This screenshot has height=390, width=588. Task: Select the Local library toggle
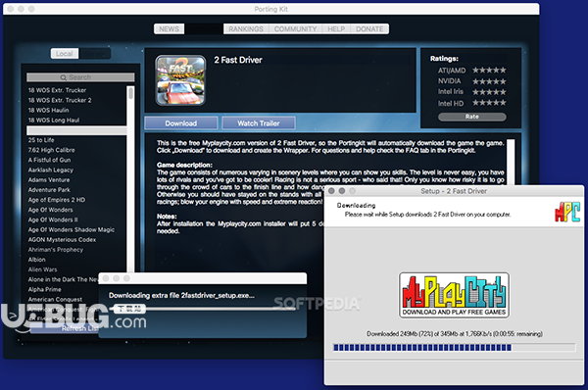click(65, 54)
